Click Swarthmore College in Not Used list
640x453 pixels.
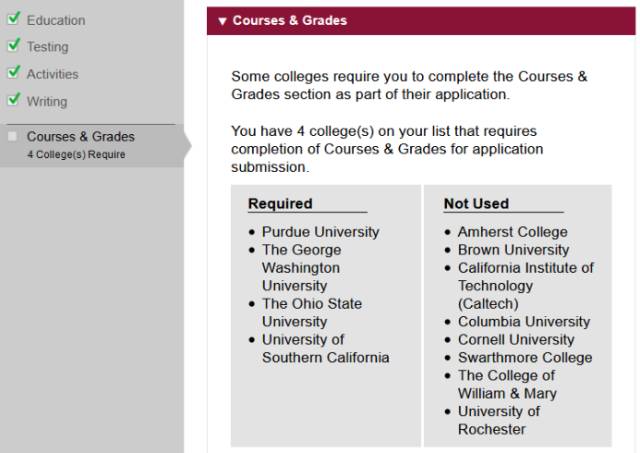pyautogui.click(x=525, y=358)
